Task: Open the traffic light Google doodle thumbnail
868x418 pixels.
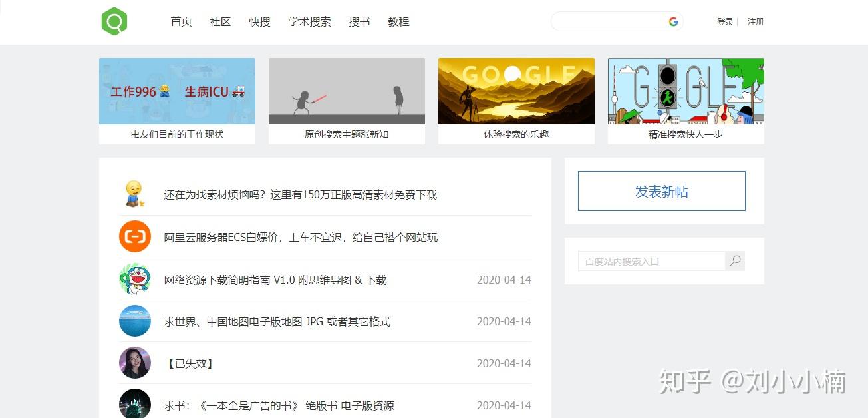Action: (686, 91)
